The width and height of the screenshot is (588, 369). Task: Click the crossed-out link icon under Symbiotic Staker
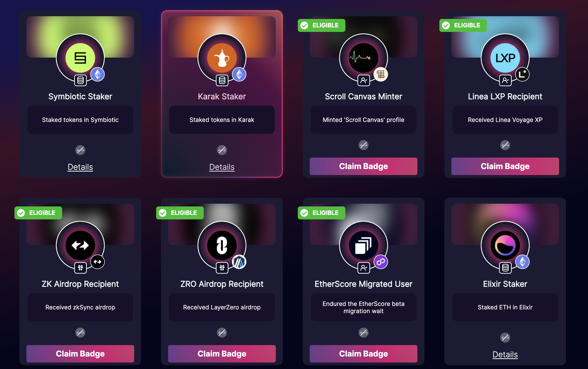pyautogui.click(x=80, y=150)
